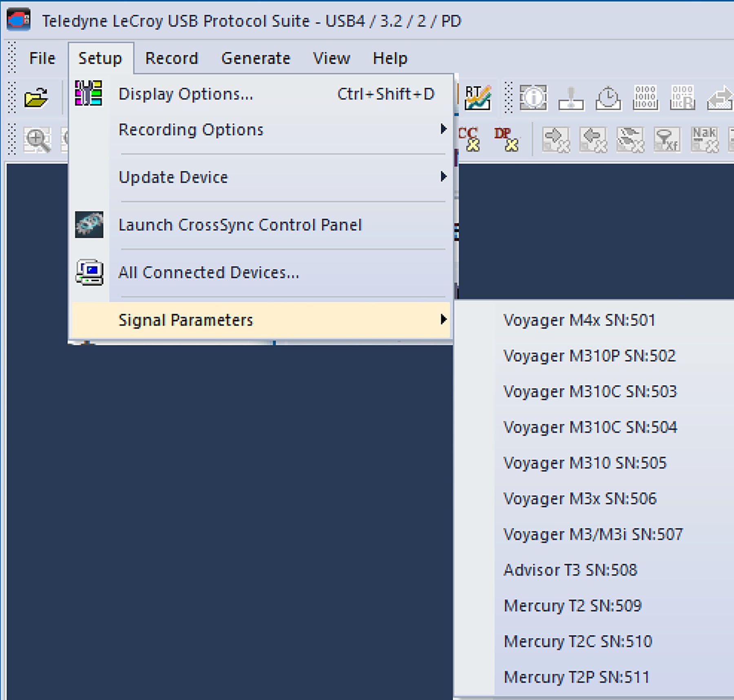Click the Teledyne LeCroy application title icon
The height and width of the screenshot is (700, 734).
[x=19, y=20]
